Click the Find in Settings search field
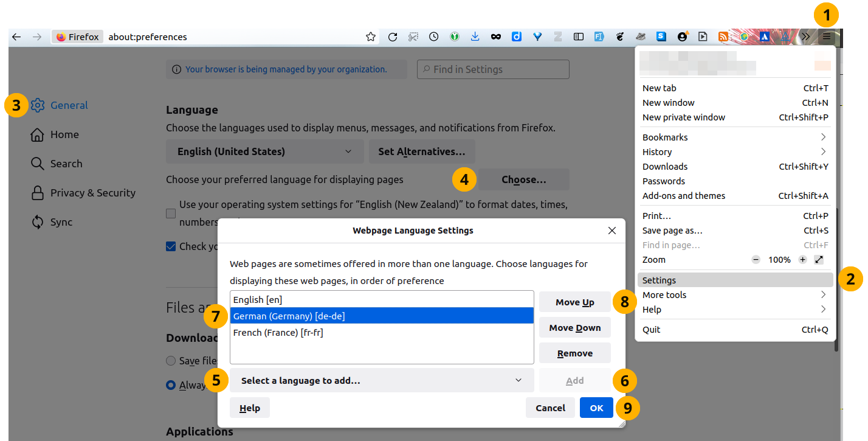 coord(493,69)
